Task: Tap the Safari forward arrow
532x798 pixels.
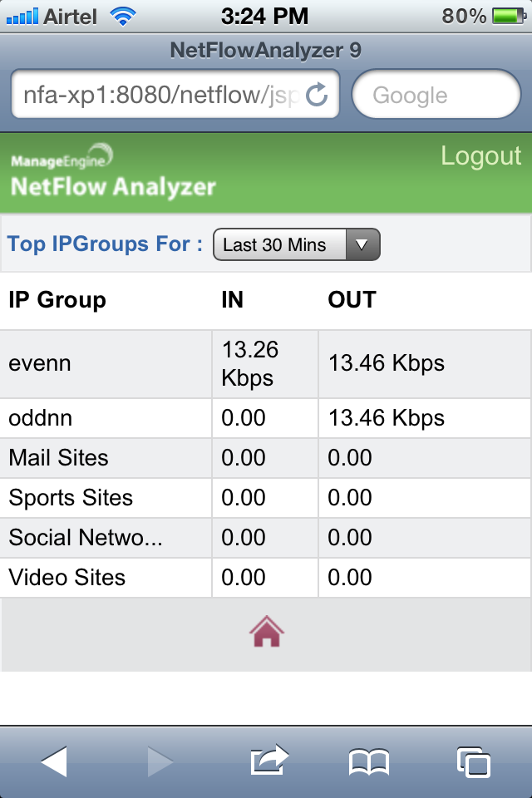Action: click(x=160, y=762)
